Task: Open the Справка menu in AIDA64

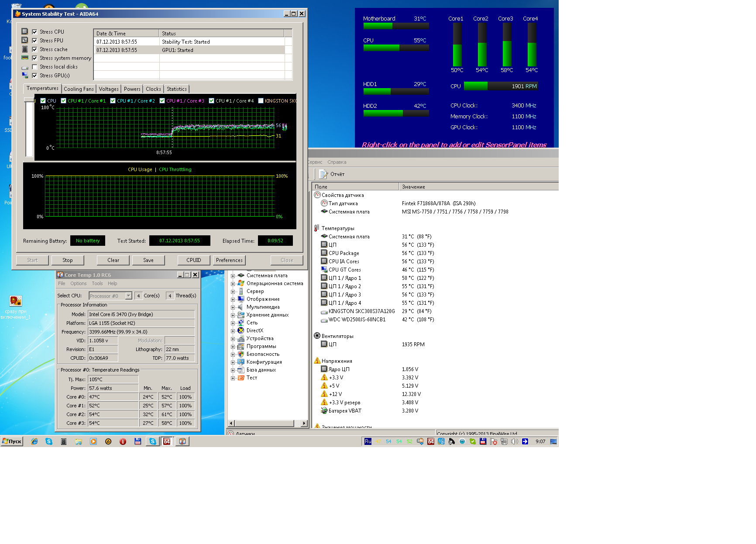Action: click(x=337, y=162)
